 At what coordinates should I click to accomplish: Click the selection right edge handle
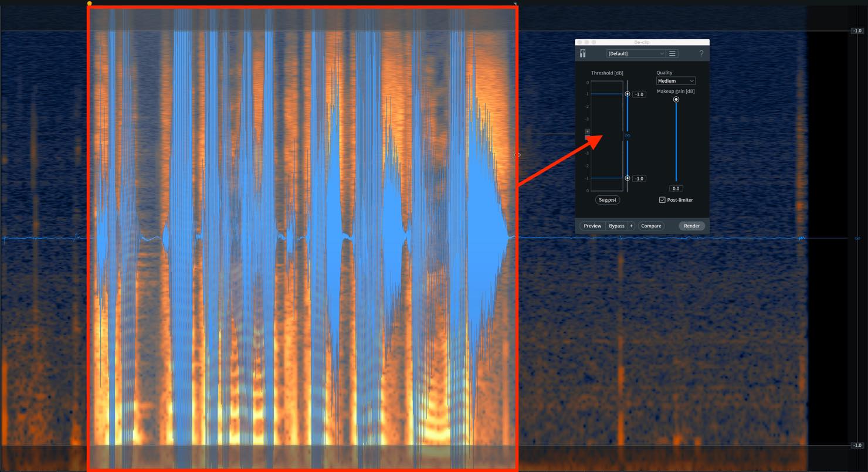click(517, 155)
